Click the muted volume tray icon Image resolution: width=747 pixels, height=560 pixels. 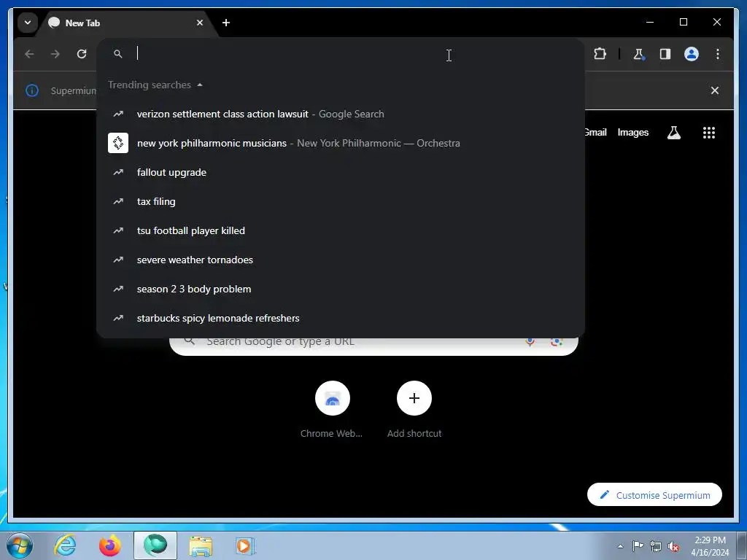point(673,546)
